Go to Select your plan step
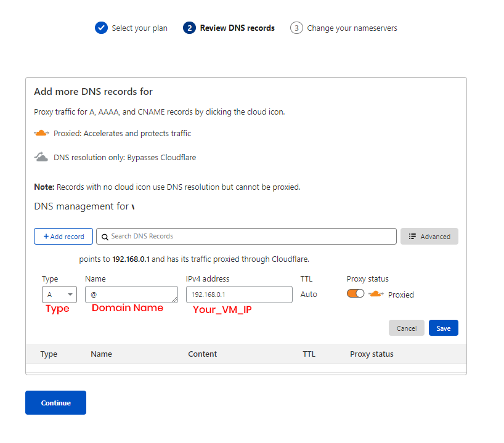 pos(139,28)
